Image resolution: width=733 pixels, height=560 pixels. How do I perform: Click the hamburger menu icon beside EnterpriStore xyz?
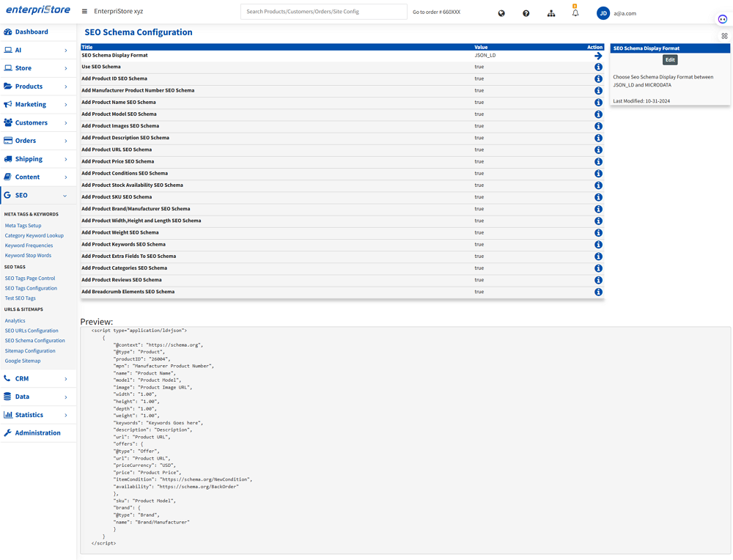click(84, 12)
